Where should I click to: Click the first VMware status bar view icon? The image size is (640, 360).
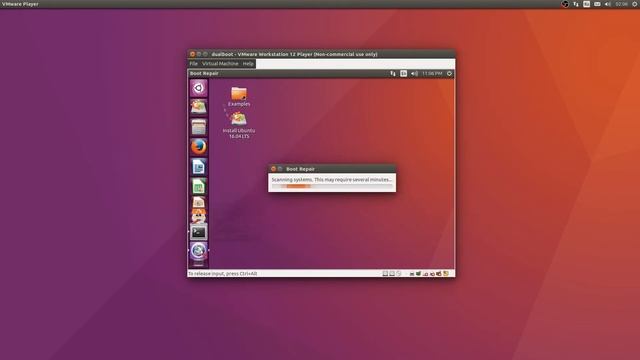[x=385, y=274]
